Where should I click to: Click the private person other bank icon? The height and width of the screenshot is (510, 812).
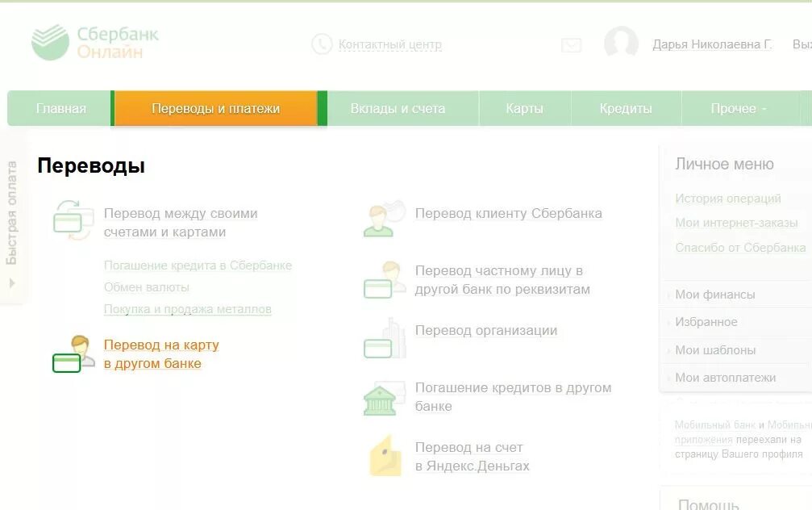[384, 280]
